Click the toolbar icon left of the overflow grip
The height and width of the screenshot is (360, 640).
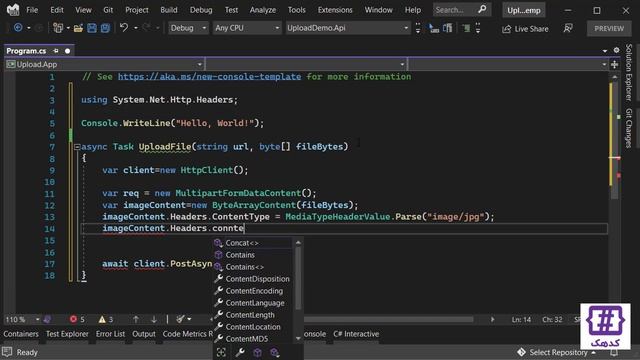tap(466, 28)
